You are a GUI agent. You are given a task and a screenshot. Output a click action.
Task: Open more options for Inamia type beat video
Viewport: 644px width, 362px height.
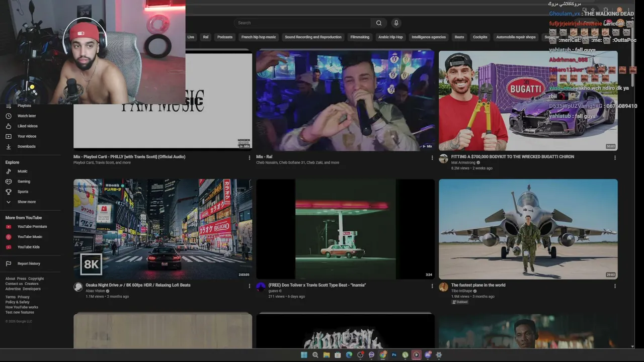(432, 286)
